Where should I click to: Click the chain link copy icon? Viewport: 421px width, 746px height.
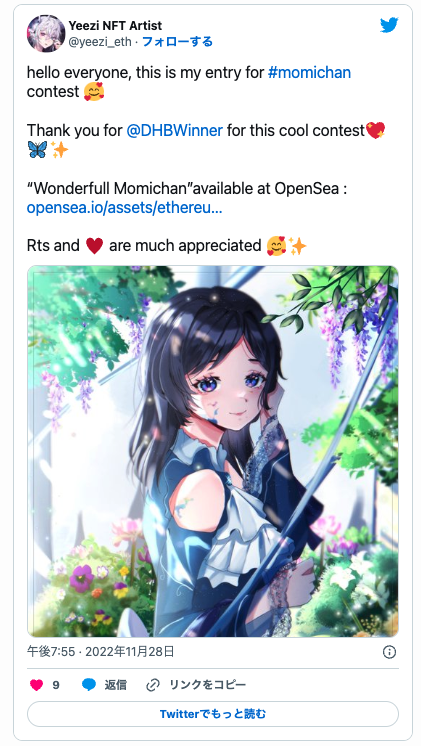153,685
